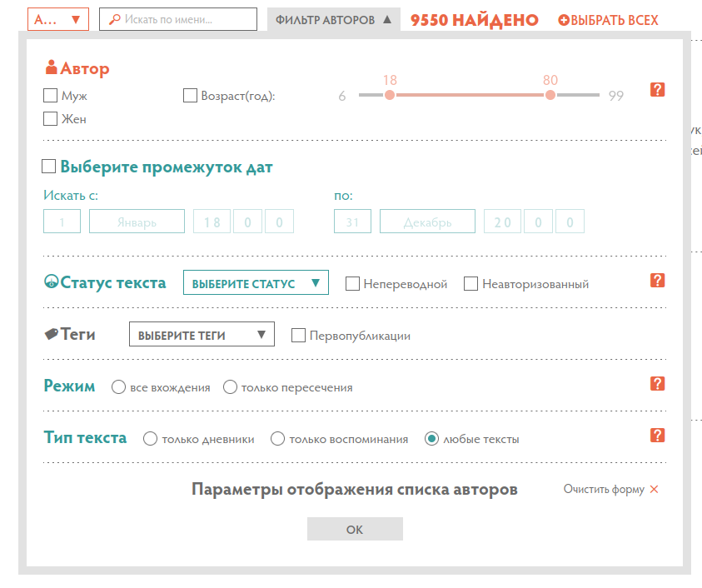Image resolution: width=702 pixels, height=588 pixels.
Task: Open the Выберите статус dropdown
Action: pyautogui.click(x=256, y=283)
